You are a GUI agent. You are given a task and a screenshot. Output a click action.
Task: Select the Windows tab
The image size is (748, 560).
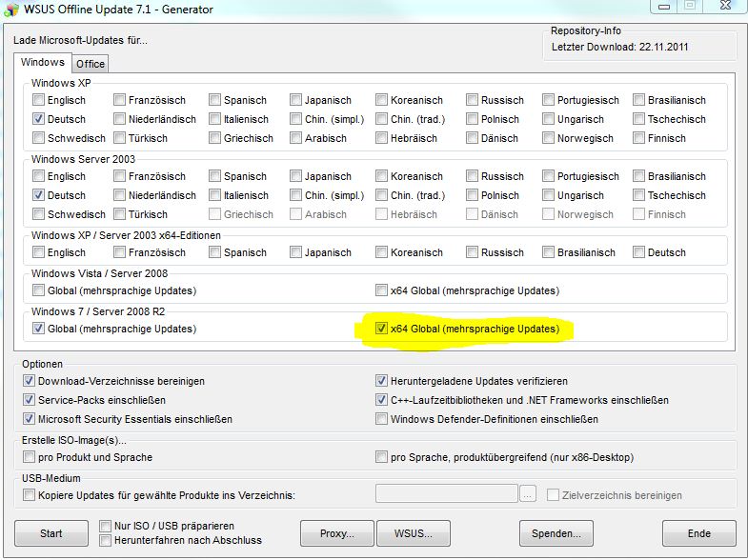[43, 63]
